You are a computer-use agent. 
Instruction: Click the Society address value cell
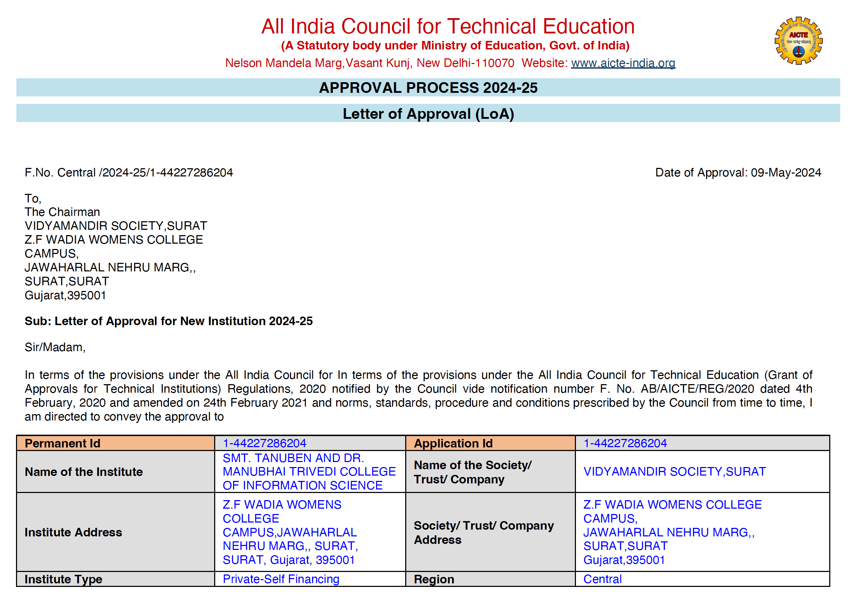point(672,532)
